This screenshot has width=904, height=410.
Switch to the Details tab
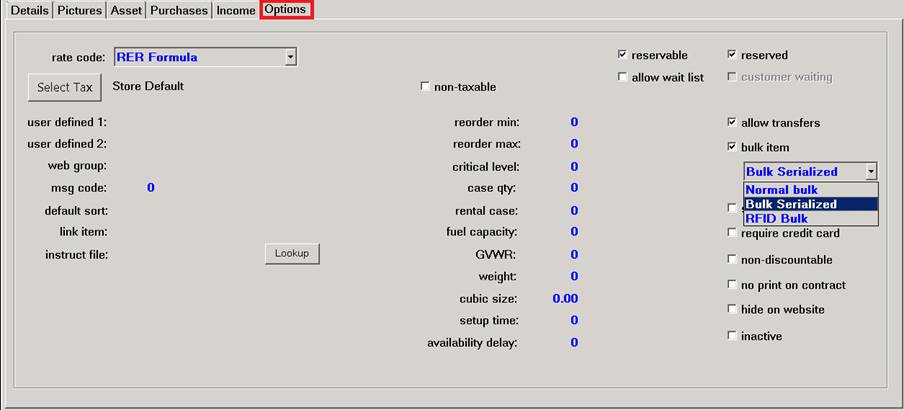31,10
